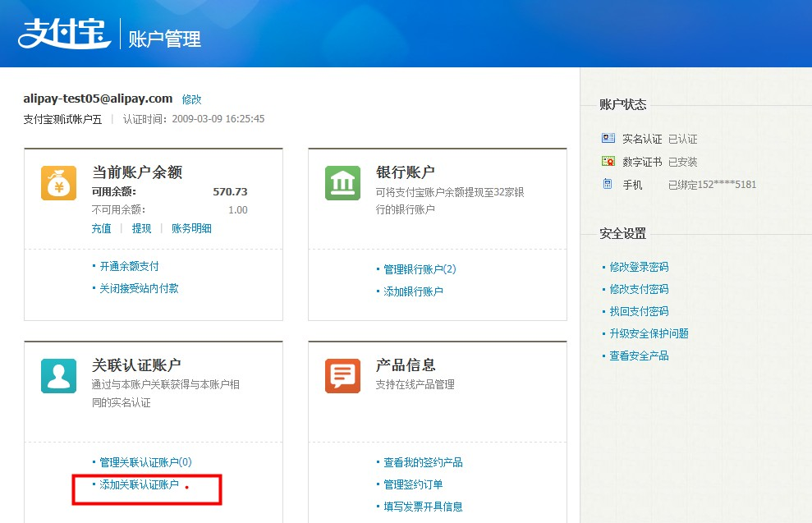View 账务明细 account details

(x=191, y=228)
